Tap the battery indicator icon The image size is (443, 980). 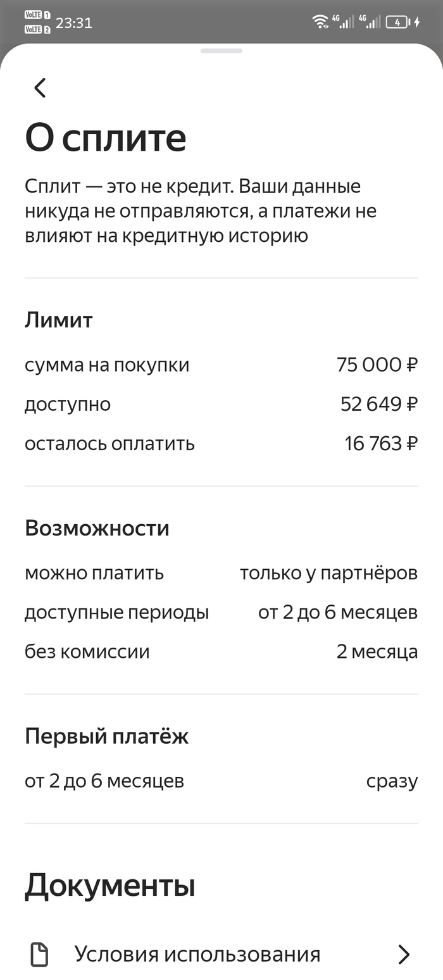tap(397, 22)
